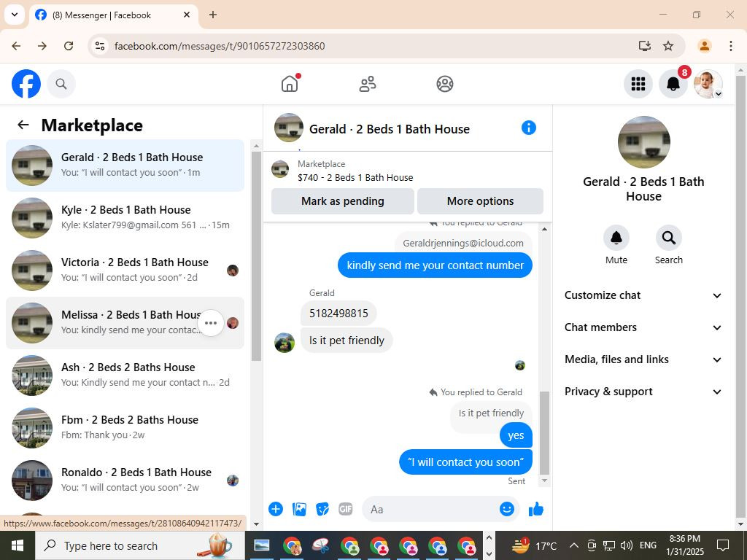Viewport: 747px width, 560px height.
Task: Open Ronaldo 2 Beds 1 Bath House chat
Action: tap(125, 480)
